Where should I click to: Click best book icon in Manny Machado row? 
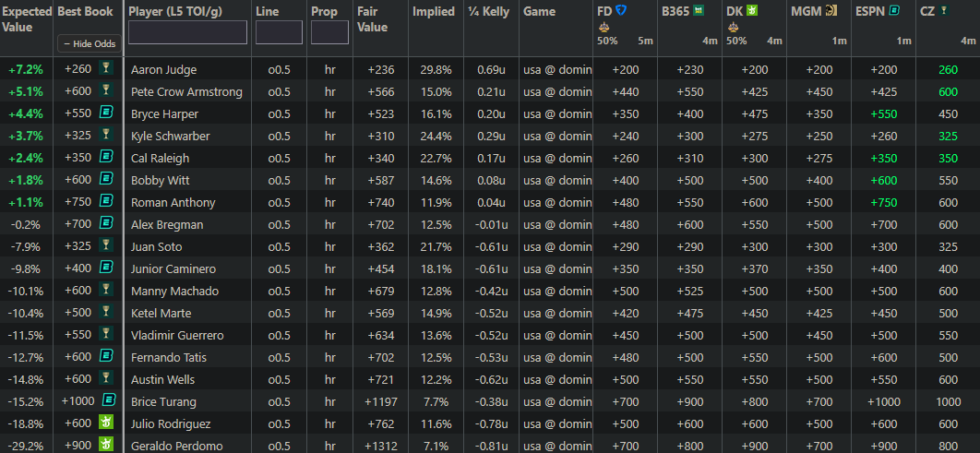tap(106, 290)
